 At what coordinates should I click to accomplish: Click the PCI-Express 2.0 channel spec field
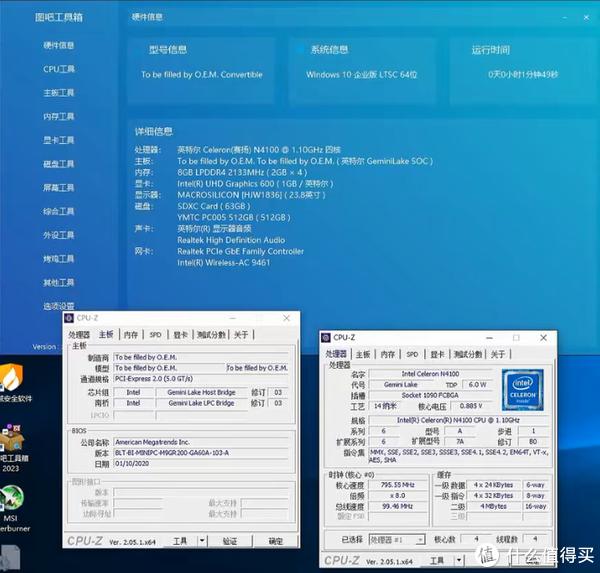(x=201, y=379)
